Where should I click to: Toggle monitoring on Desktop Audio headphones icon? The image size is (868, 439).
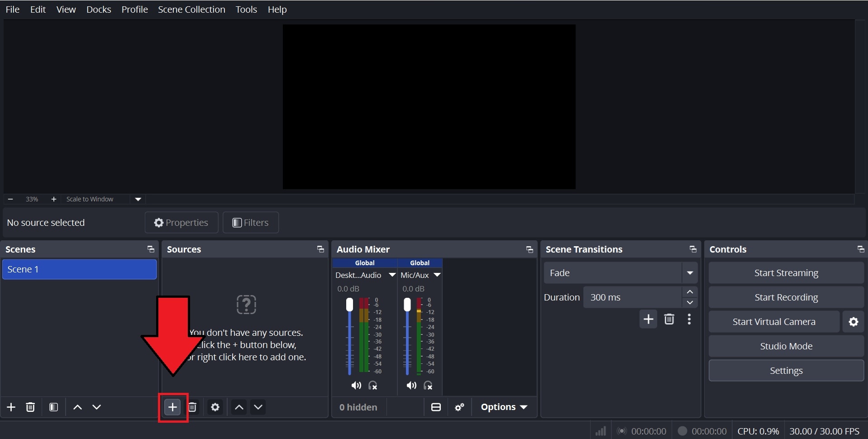pos(373,386)
